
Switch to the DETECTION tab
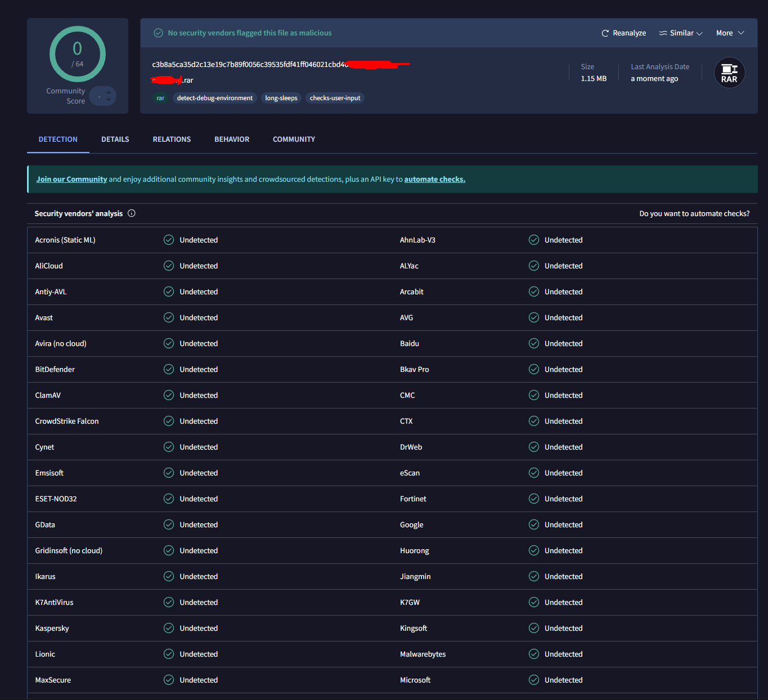point(58,139)
